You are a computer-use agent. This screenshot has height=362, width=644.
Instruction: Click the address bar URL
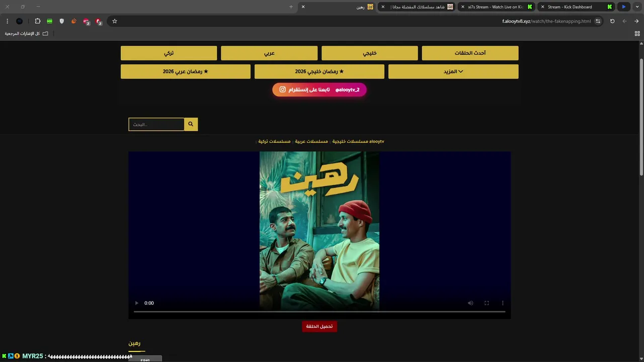[546, 21]
